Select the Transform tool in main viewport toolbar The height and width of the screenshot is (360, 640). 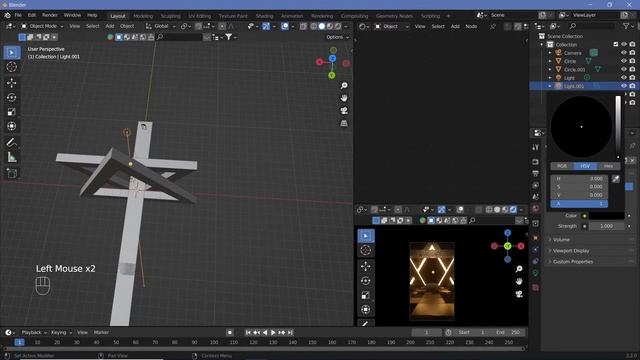(11, 126)
